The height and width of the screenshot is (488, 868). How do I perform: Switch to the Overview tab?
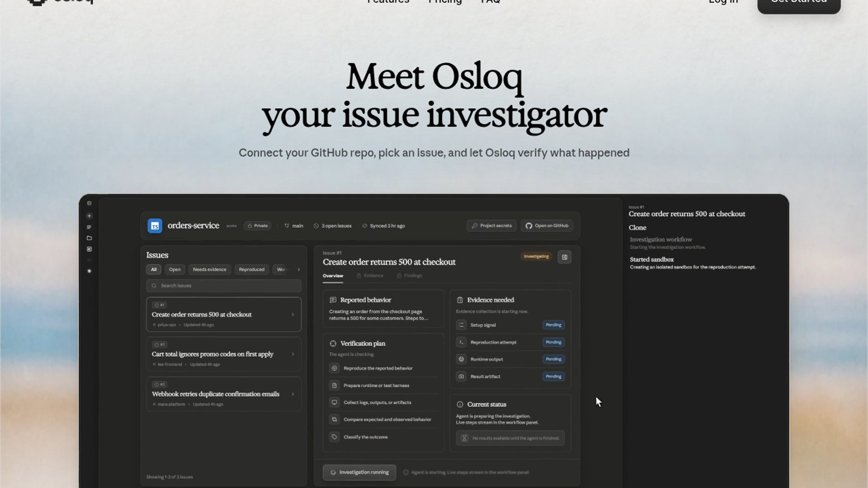tap(333, 276)
